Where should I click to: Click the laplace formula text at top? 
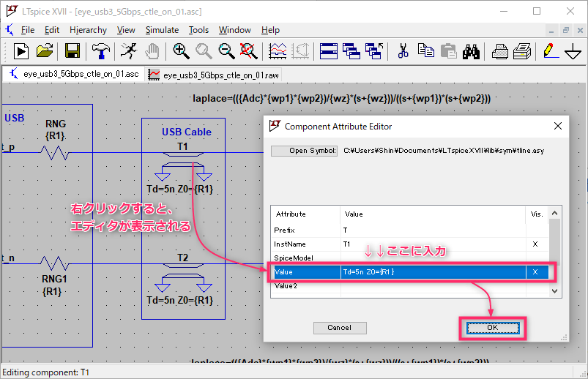342,99
